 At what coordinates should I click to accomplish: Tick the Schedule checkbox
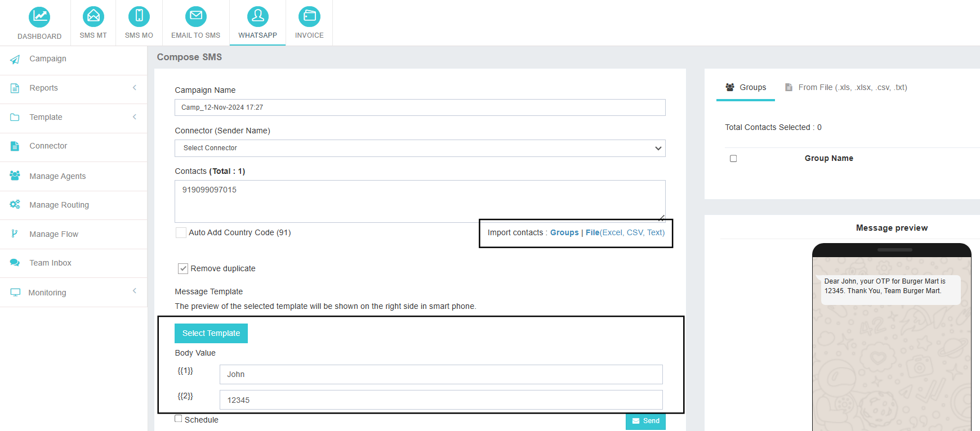pyautogui.click(x=179, y=419)
